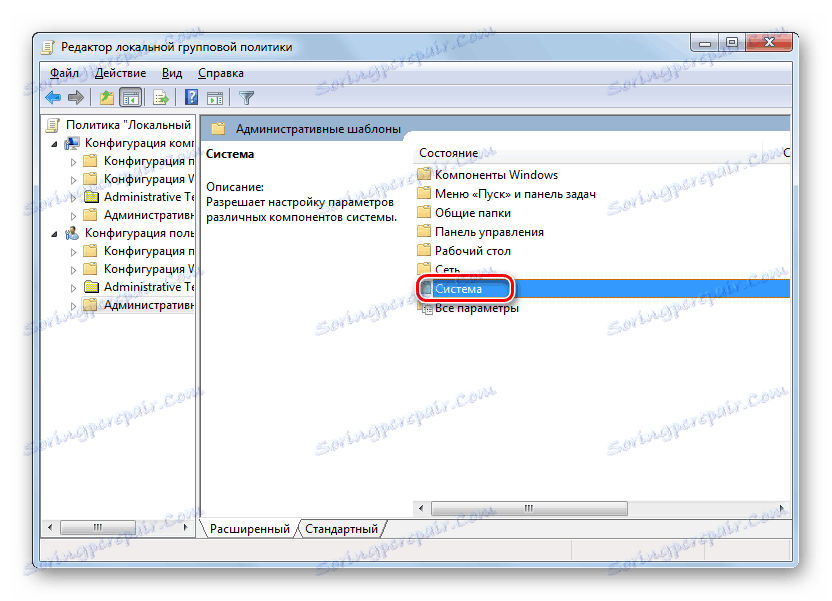Select Компоненты Windows in the list

point(496,175)
